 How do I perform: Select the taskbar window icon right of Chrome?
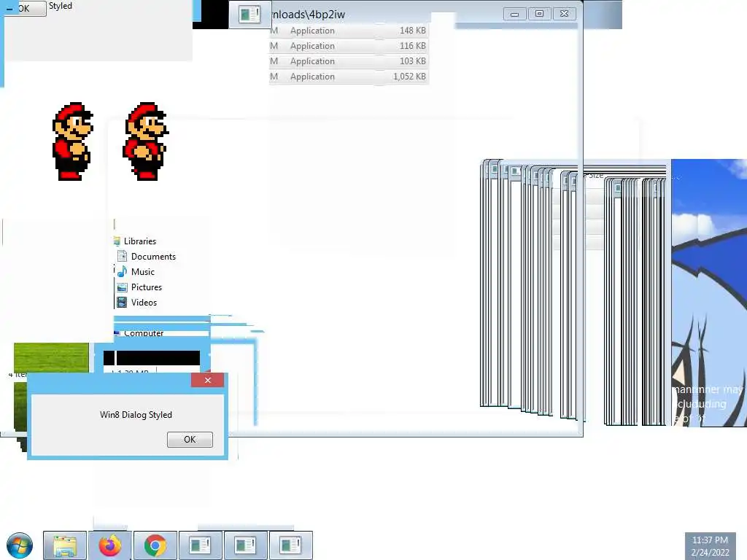tap(200, 545)
